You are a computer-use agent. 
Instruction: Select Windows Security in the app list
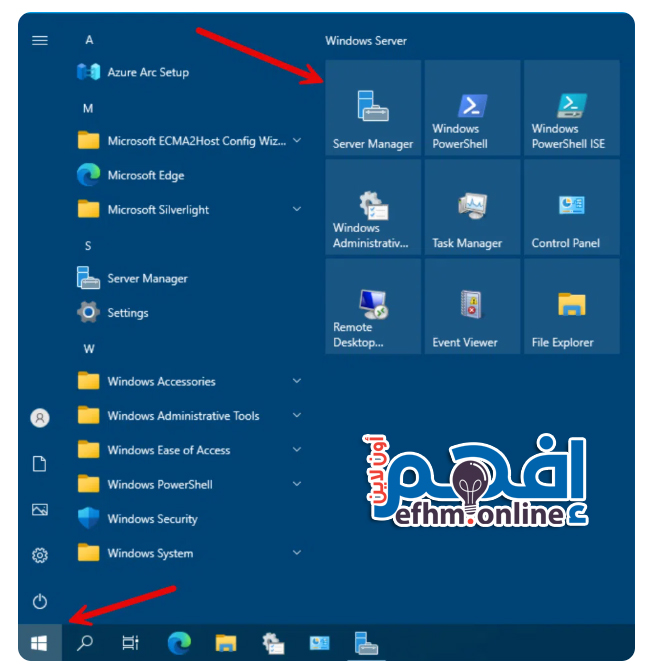[x=152, y=519]
